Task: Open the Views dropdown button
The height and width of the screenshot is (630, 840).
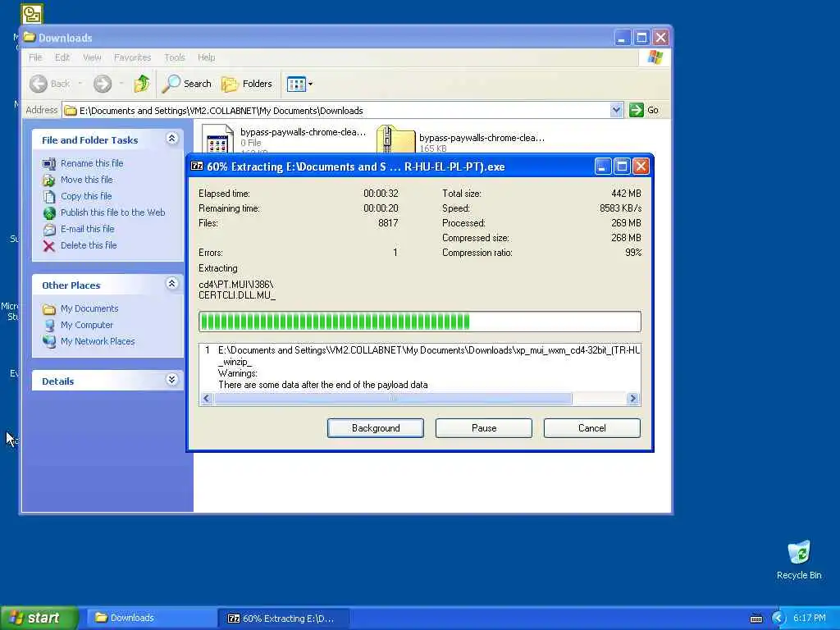Action: (299, 84)
